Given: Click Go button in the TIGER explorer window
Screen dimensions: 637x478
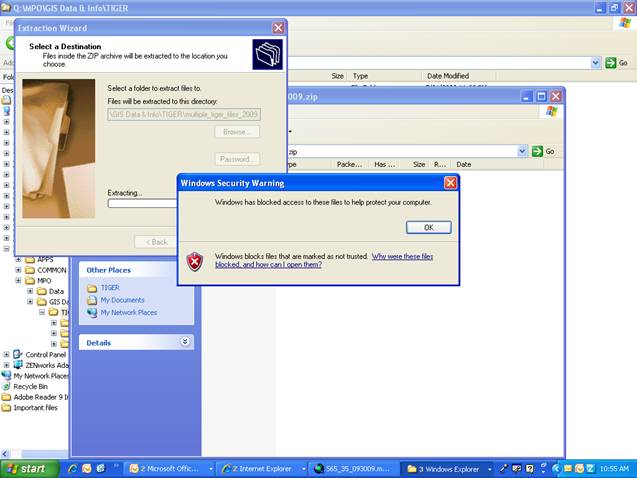Looking at the screenshot, I should [616, 63].
